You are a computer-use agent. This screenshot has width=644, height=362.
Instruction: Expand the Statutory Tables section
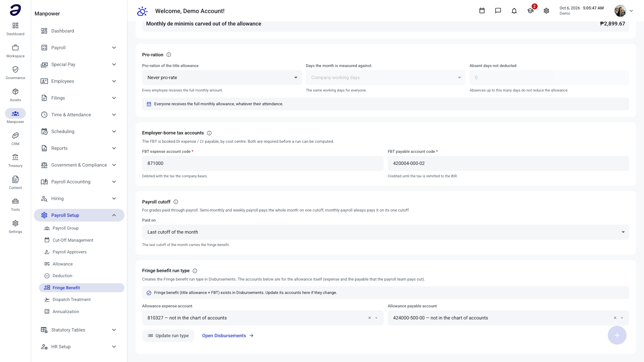(79, 330)
